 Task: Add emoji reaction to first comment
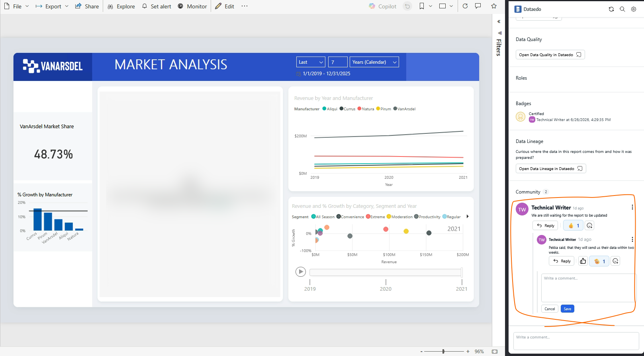(x=589, y=225)
